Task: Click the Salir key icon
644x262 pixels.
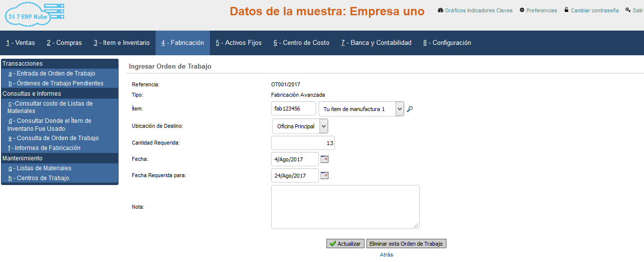Action: [x=628, y=10]
